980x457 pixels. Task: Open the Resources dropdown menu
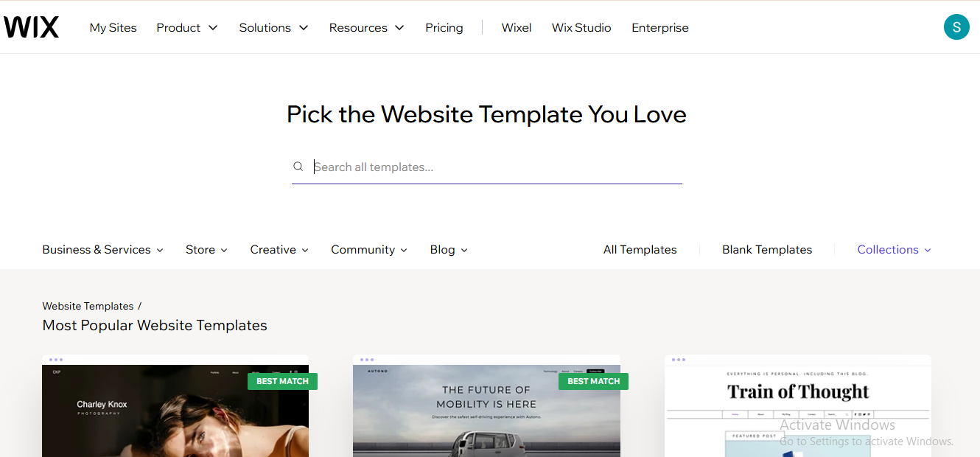click(x=366, y=28)
